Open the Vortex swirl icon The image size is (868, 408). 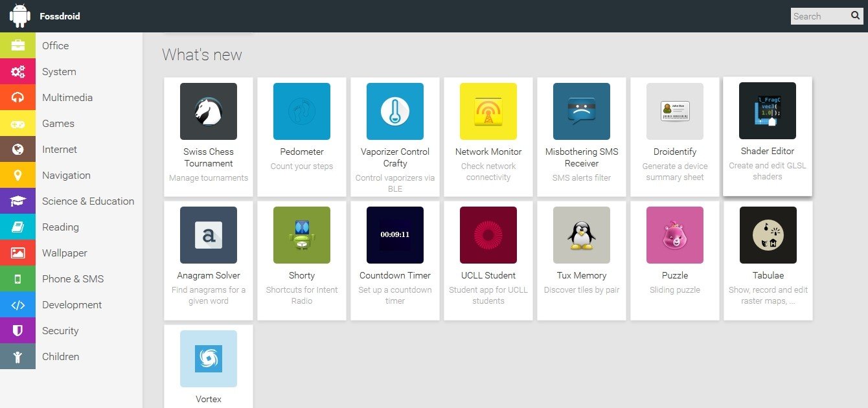point(209,359)
